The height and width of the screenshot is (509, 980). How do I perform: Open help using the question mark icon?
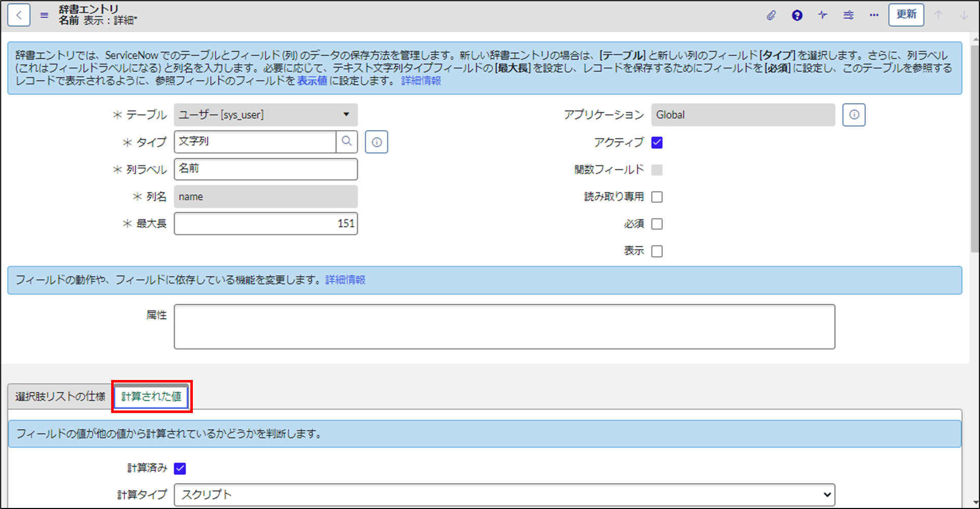797,15
